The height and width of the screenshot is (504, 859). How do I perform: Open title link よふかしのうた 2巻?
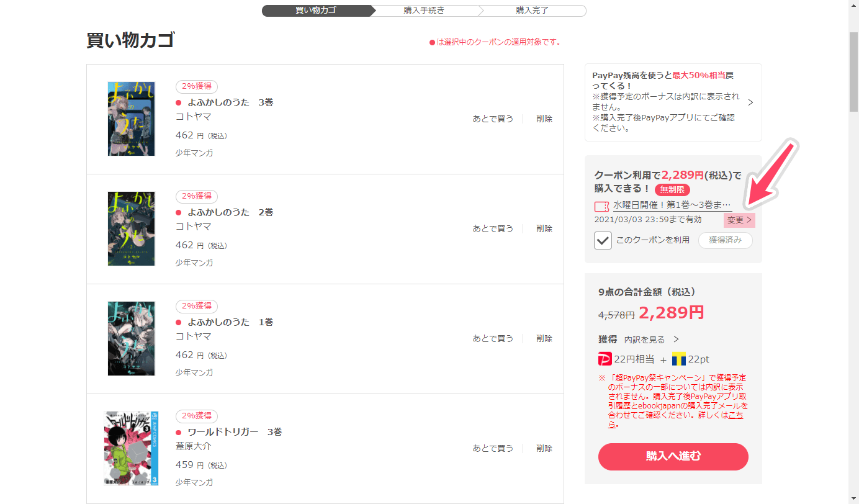(230, 212)
